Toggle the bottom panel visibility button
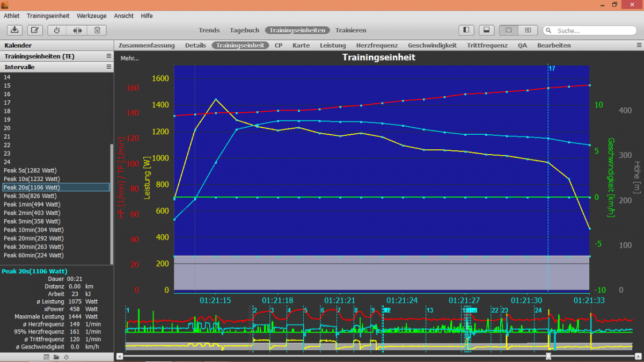644x362 pixels. tap(486, 31)
